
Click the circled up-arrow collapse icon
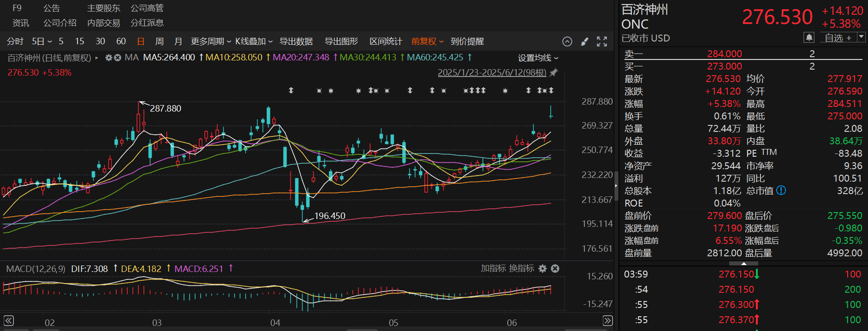(x=567, y=41)
